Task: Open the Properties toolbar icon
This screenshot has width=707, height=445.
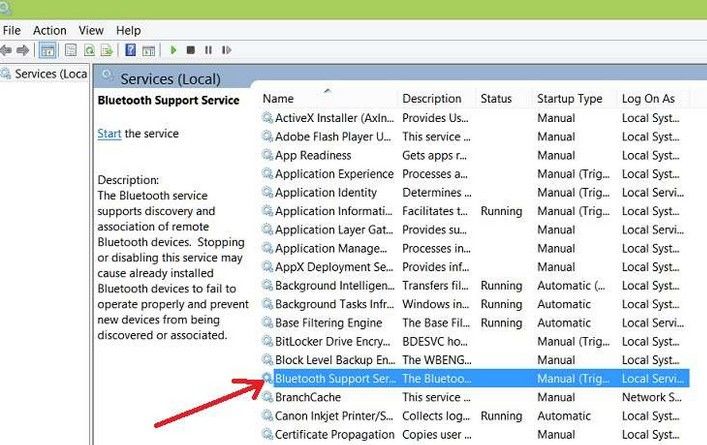Action: 71,50
